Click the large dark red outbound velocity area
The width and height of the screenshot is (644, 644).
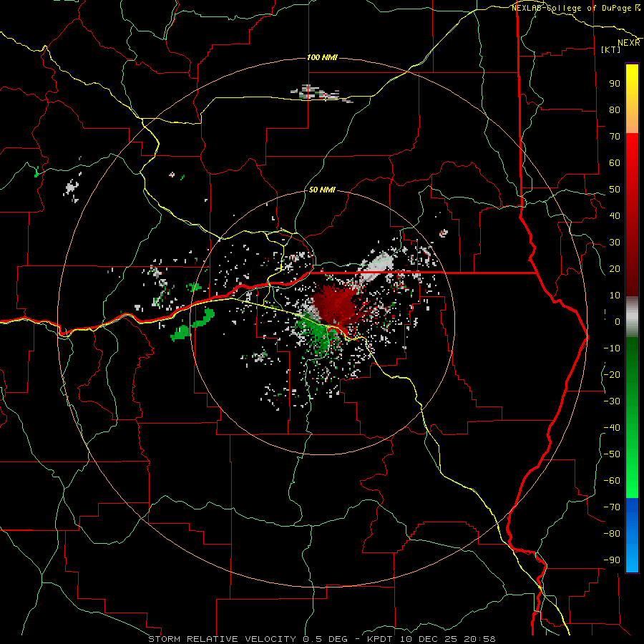335,306
